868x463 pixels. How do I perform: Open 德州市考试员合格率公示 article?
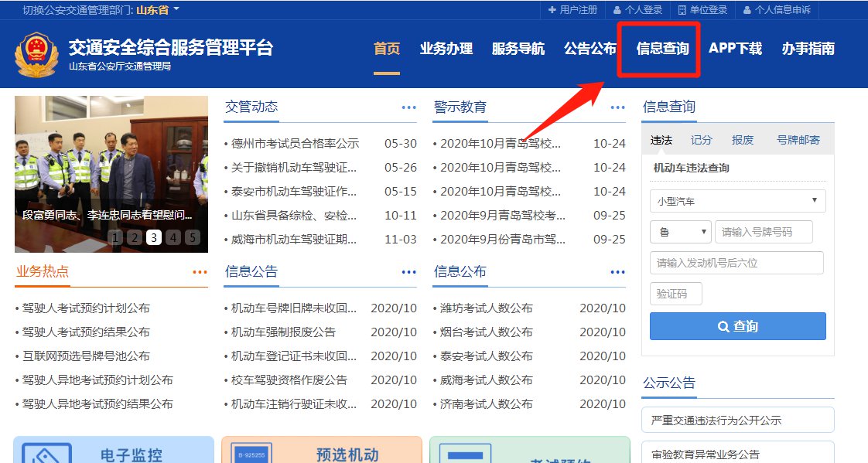click(x=295, y=144)
